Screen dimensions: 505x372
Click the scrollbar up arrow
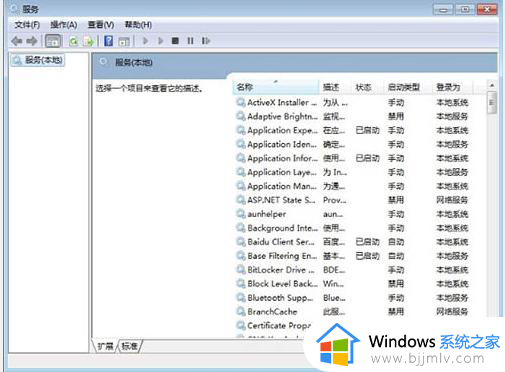click(492, 85)
